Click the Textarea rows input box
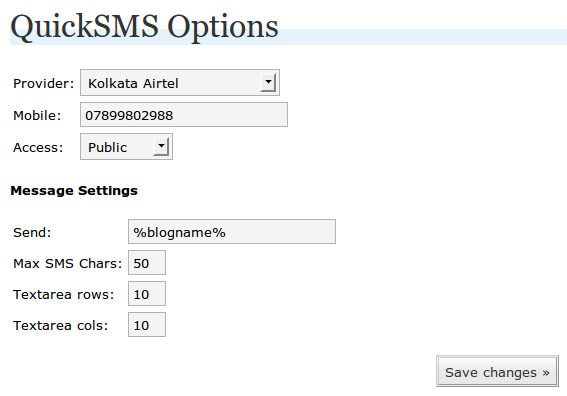Screen dimensions: 567x396 [147, 294]
